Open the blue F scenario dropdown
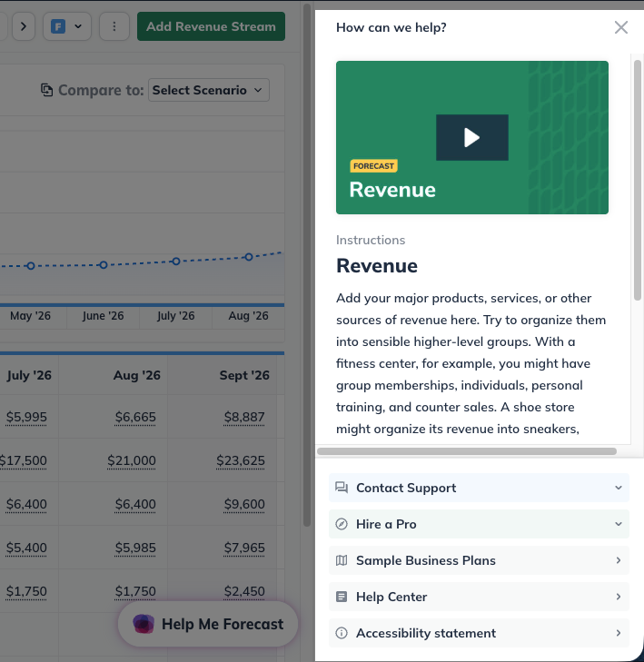 point(67,26)
